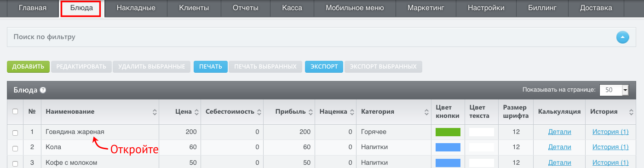Sort by Цена column arrows
Screen dimensions: 644x168
click(x=197, y=112)
